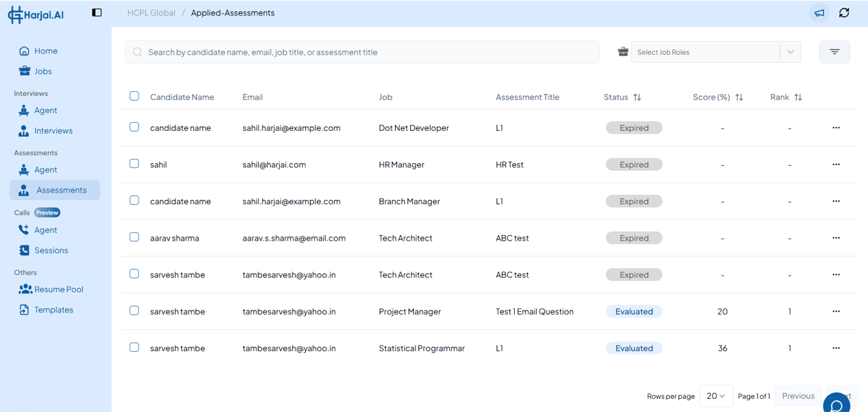Open actions menu for aarav sharma row
The width and height of the screenshot is (868, 412).
[x=836, y=238]
